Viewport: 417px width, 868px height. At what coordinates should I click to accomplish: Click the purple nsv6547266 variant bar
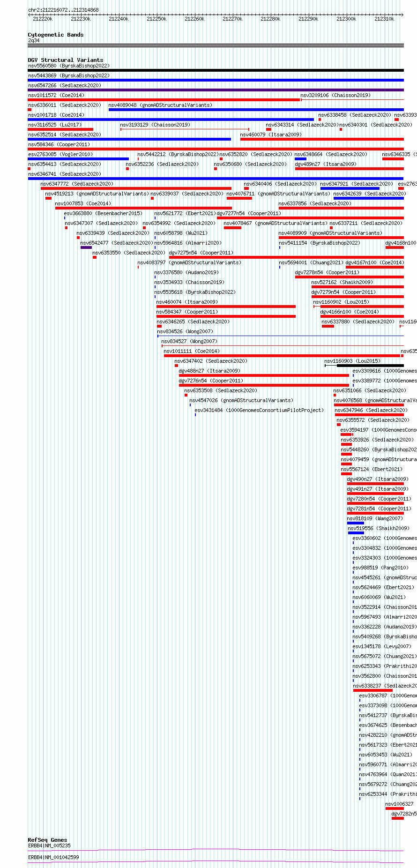click(216, 90)
